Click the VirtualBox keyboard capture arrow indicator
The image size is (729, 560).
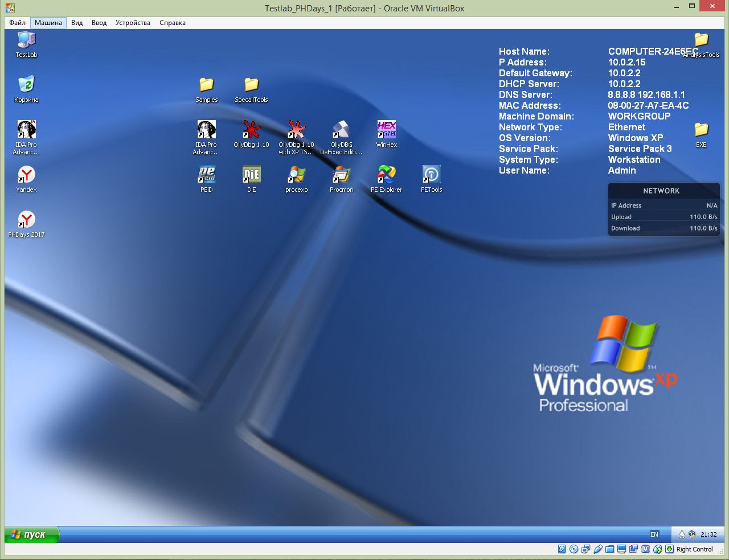coord(669,549)
